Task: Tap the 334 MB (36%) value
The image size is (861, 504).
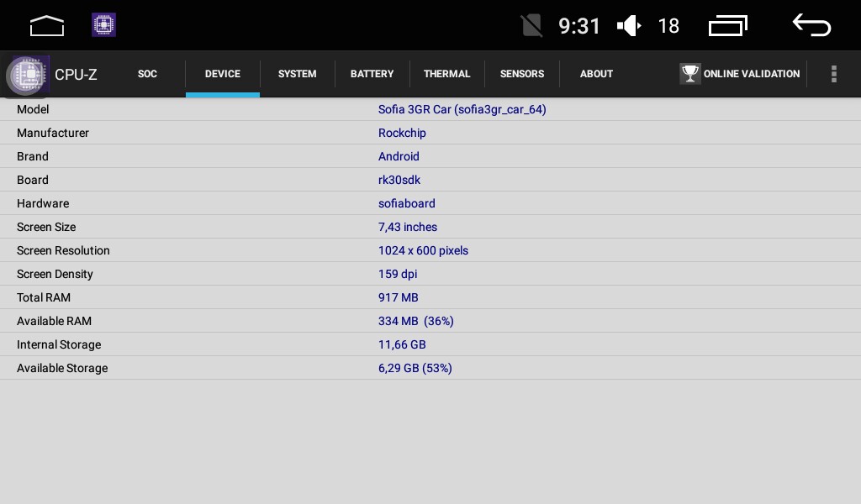Action: [415, 321]
